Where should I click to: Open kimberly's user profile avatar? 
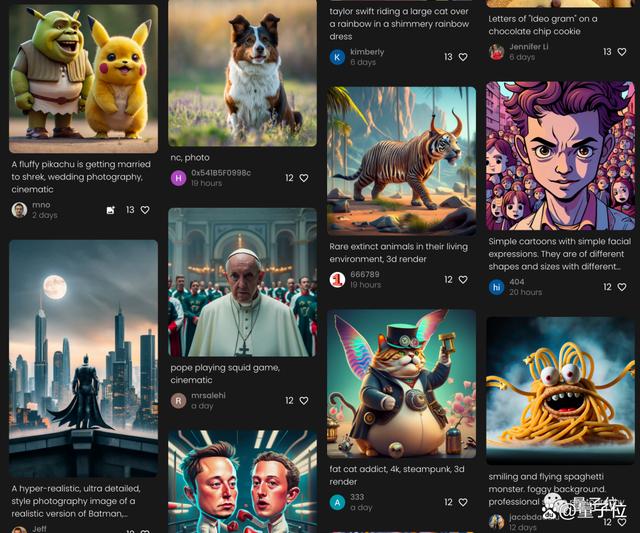[337, 57]
